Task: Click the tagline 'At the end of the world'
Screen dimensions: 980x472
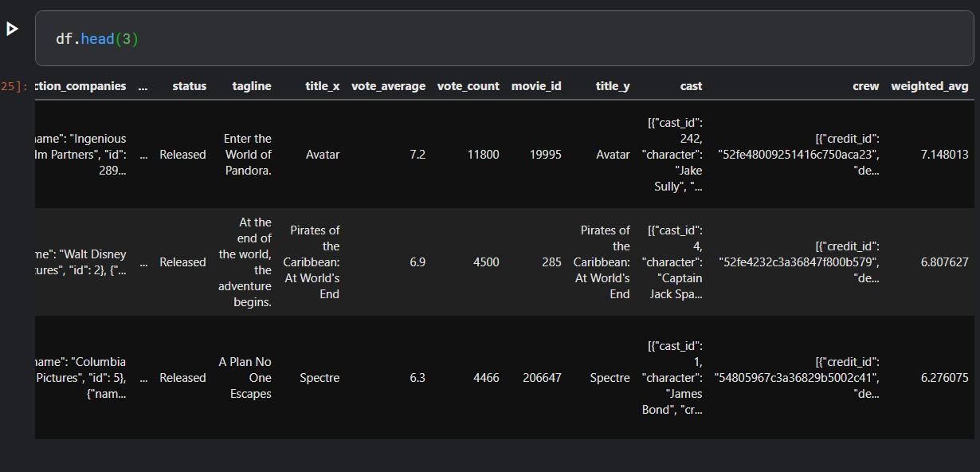Action: (x=245, y=262)
